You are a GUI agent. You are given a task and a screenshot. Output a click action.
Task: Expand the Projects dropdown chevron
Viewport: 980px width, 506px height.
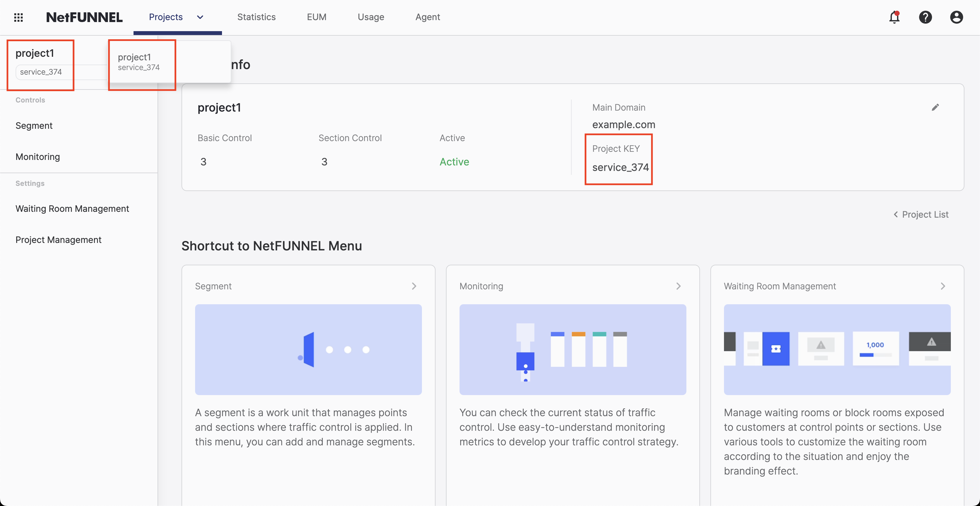[200, 17]
